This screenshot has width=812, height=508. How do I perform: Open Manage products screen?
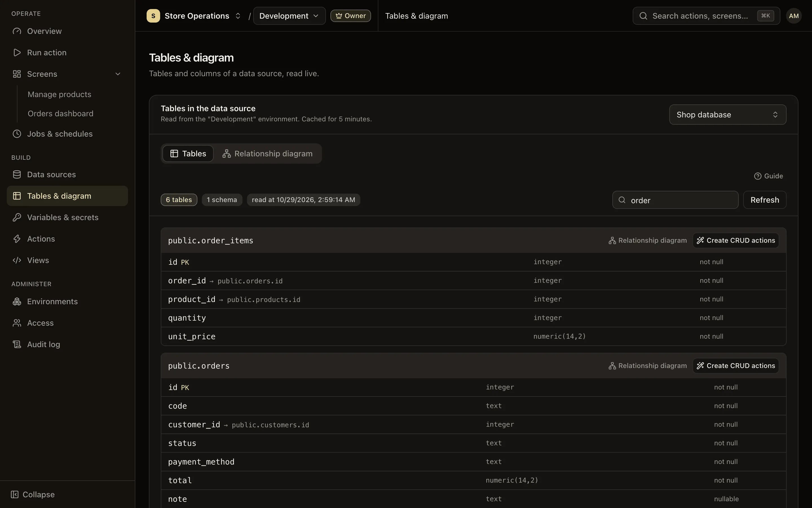pyautogui.click(x=59, y=95)
